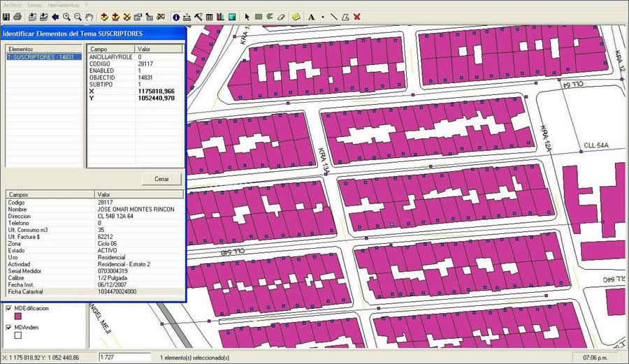Click the red X delete icon
The height and width of the screenshot is (364, 629).
[357, 16]
